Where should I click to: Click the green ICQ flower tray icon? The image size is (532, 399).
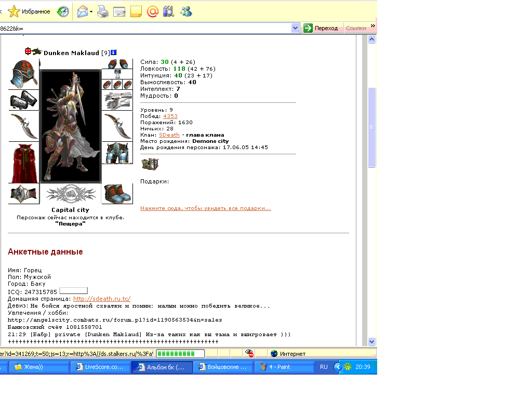click(348, 367)
